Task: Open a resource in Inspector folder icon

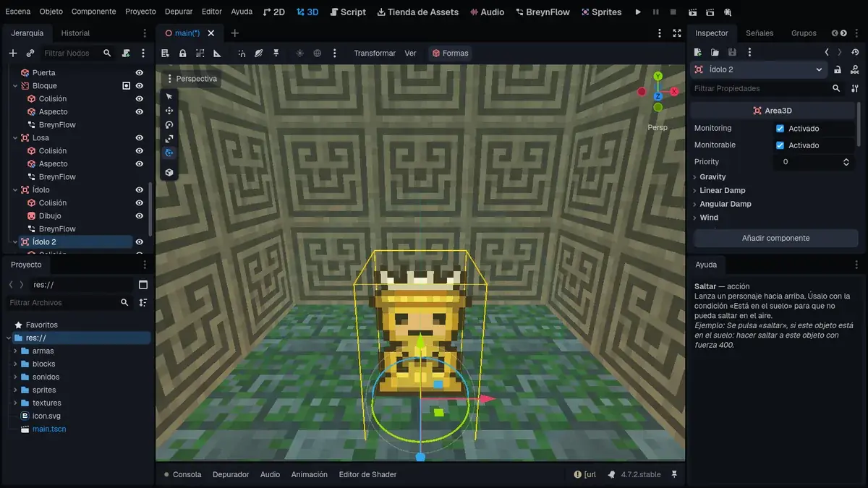Action: [x=715, y=52]
